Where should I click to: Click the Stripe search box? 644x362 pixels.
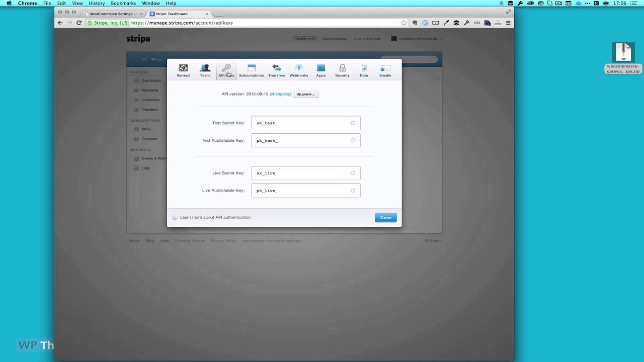[409, 59]
